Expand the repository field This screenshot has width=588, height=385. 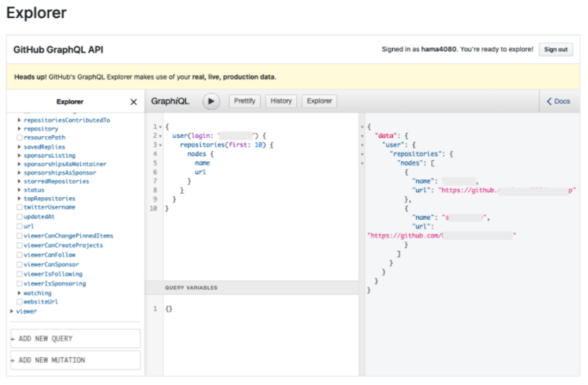19,129
